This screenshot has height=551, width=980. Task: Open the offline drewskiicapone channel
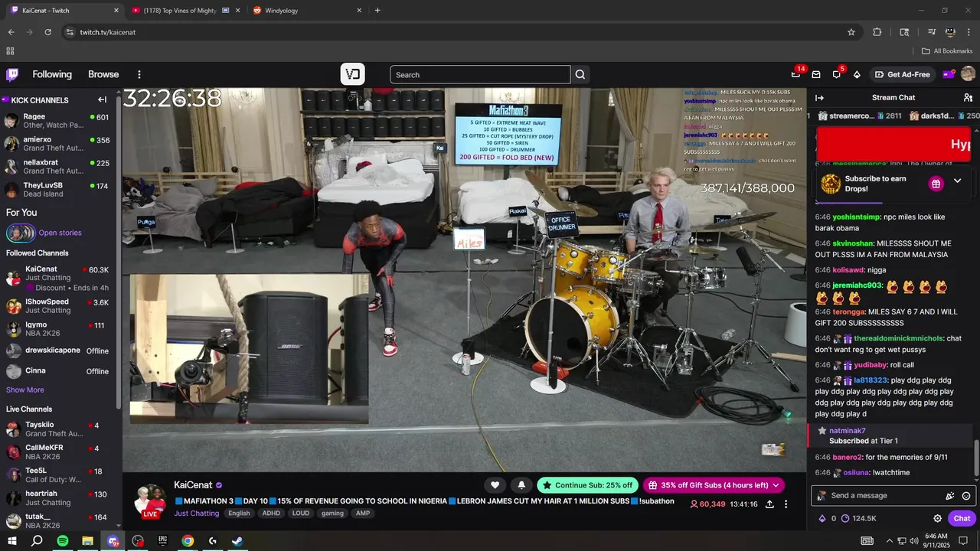point(57,350)
